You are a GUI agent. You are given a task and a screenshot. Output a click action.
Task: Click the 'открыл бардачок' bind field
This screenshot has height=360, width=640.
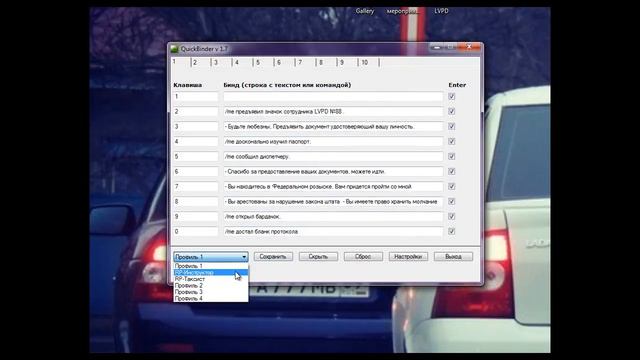pos(333,216)
